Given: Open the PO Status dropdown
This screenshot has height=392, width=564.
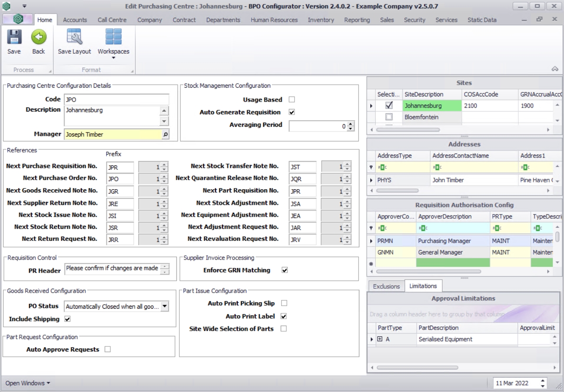Looking at the screenshot, I should pyautogui.click(x=165, y=306).
